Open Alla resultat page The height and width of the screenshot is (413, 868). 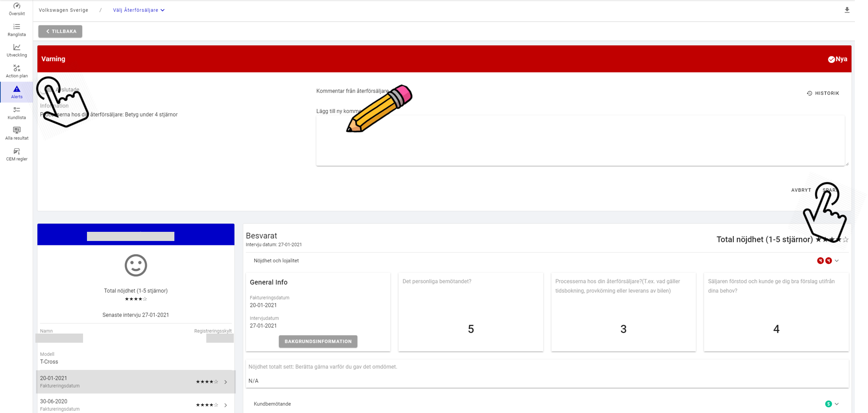[17, 134]
